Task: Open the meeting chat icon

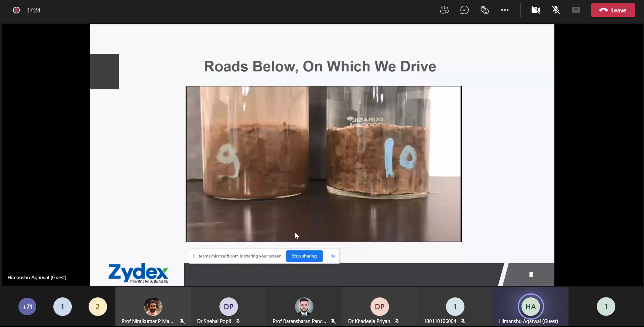Action: [x=464, y=10]
